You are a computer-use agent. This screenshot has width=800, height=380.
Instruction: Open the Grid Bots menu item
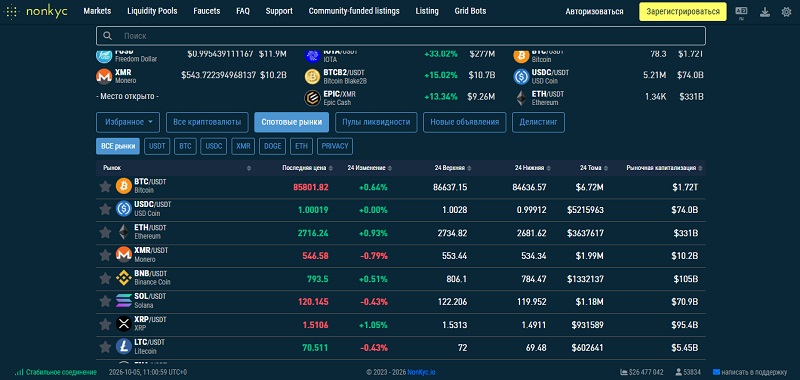coord(470,11)
